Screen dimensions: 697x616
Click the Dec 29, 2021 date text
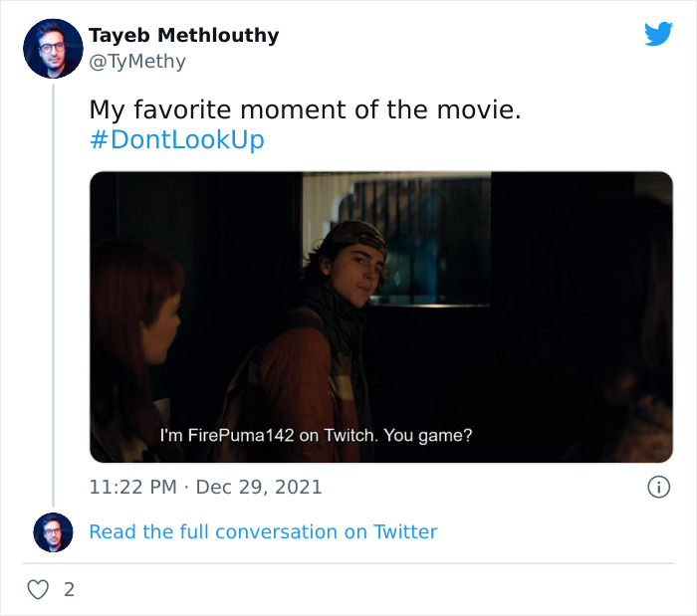pyautogui.click(x=259, y=488)
